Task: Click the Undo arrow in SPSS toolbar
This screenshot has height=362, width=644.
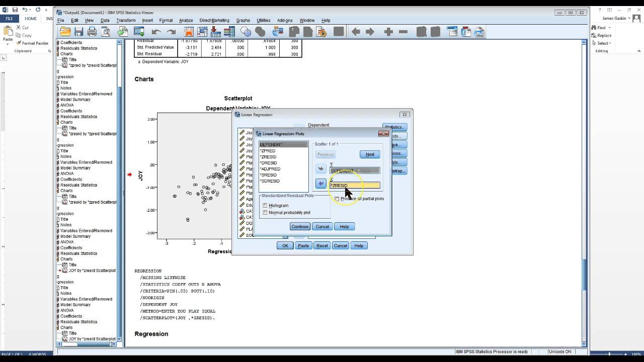Action: pos(156,32)
